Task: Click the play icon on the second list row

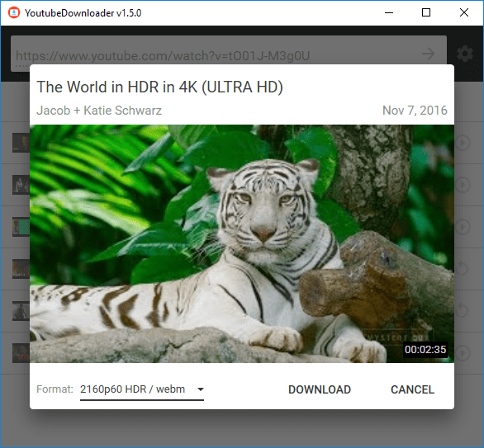Action: [463, 185]
